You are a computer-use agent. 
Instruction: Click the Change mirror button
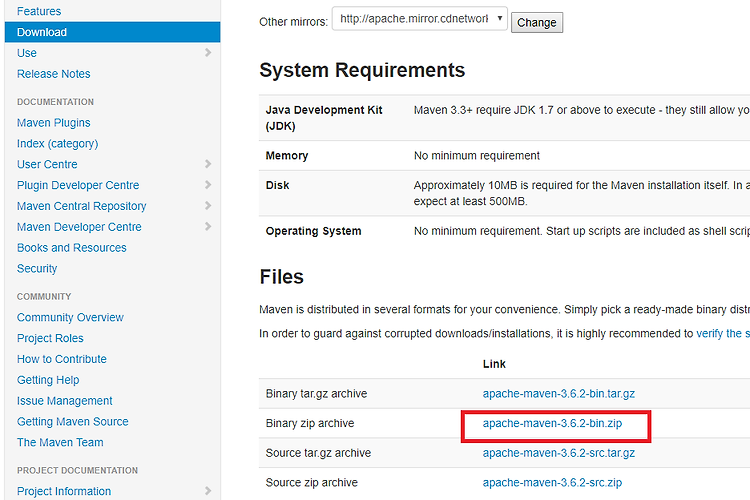tap(537, 22)
